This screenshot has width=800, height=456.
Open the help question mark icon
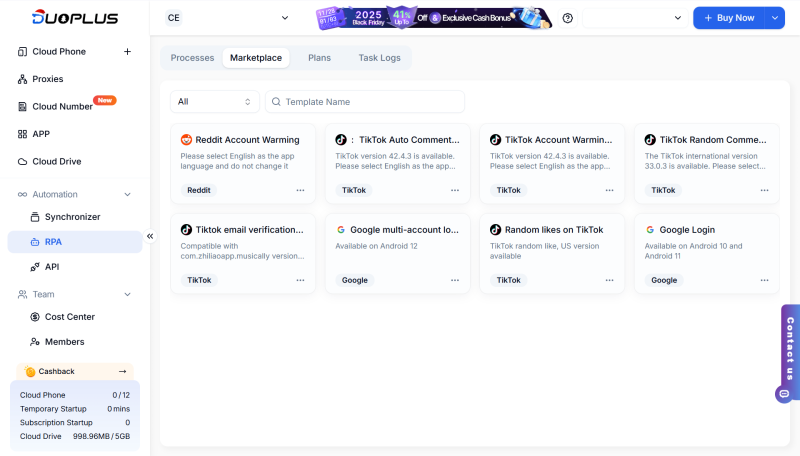point(568,18)
